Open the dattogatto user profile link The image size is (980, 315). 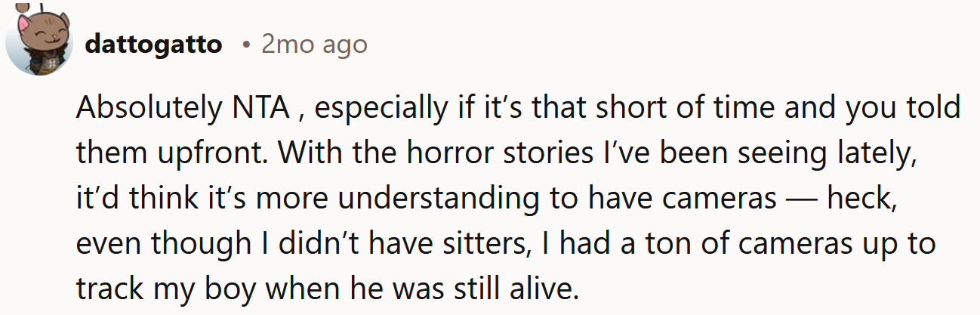[x=153, y=45]
